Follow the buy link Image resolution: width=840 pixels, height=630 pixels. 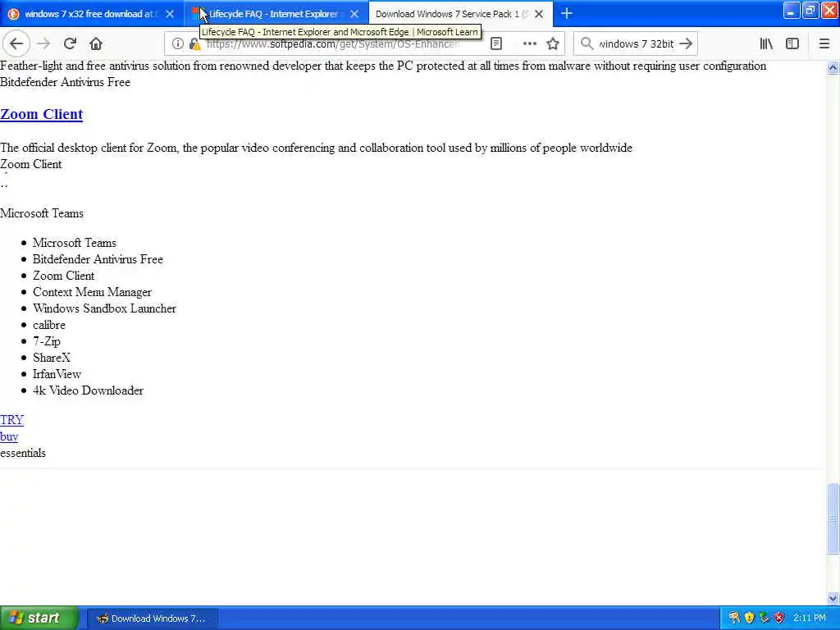(x=9, y=436)
